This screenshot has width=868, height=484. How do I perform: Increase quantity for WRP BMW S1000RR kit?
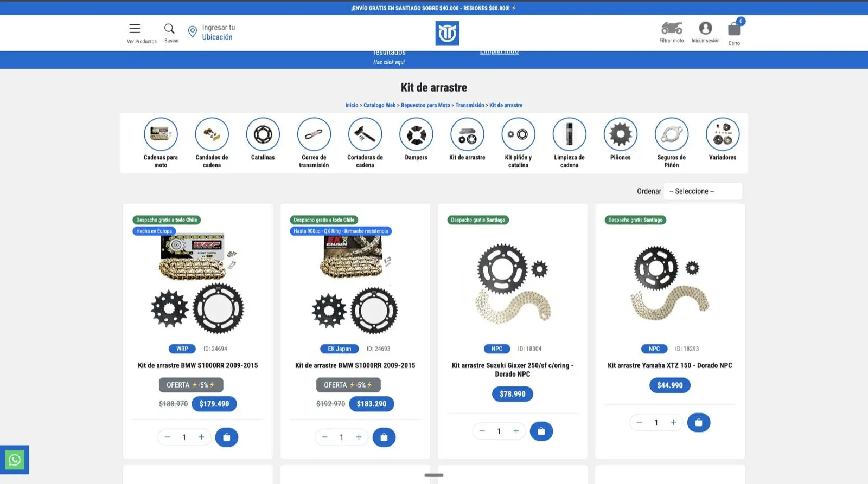pos(201,437)
